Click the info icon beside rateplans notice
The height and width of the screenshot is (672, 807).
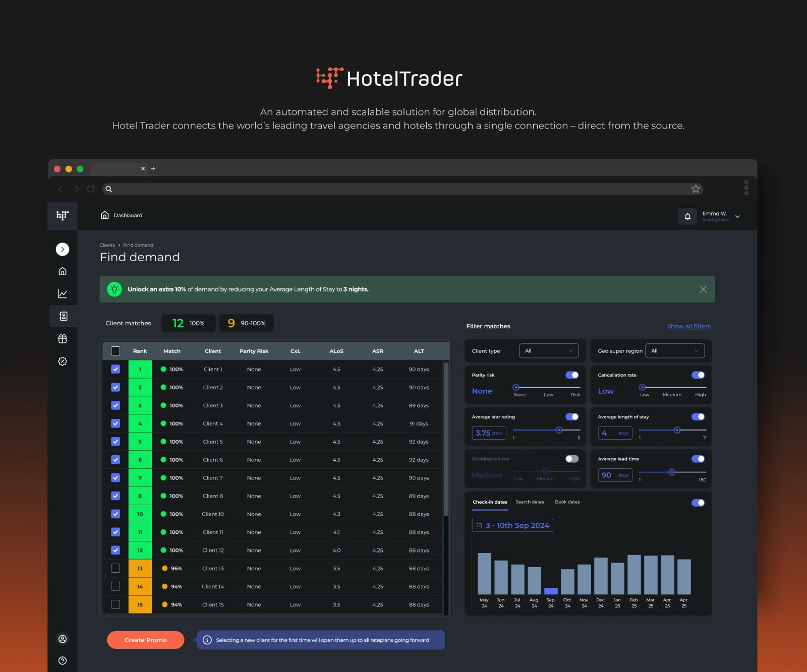(x=207, y=640)
